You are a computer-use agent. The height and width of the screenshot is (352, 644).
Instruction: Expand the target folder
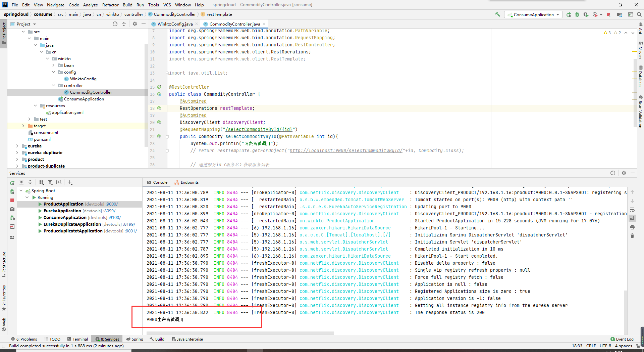coord(23,126)
